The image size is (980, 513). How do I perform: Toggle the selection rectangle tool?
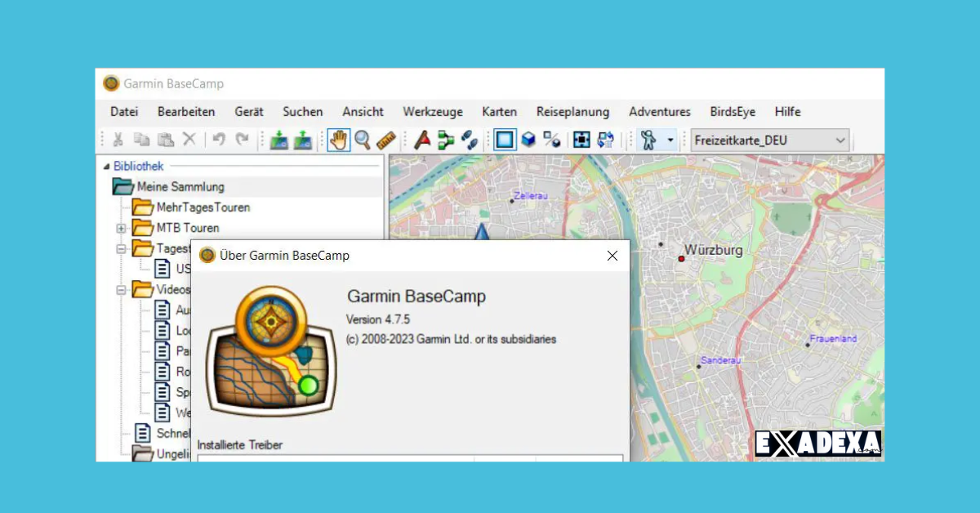(x=504, y=140)
